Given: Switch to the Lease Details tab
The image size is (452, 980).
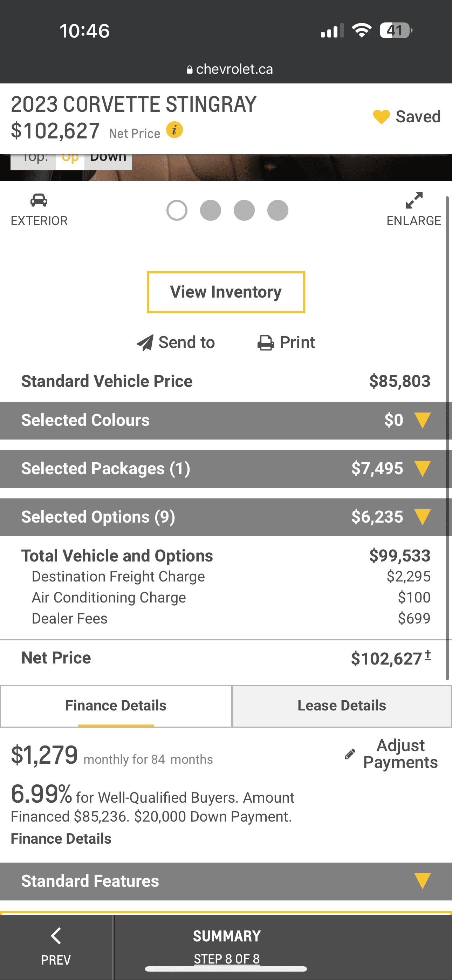Looking at the screenshot, I should [342, 706].
